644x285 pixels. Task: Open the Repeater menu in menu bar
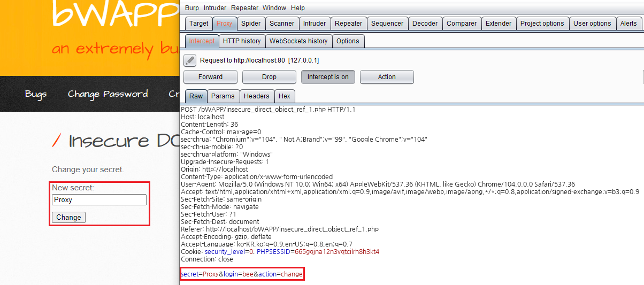[245, 8]
